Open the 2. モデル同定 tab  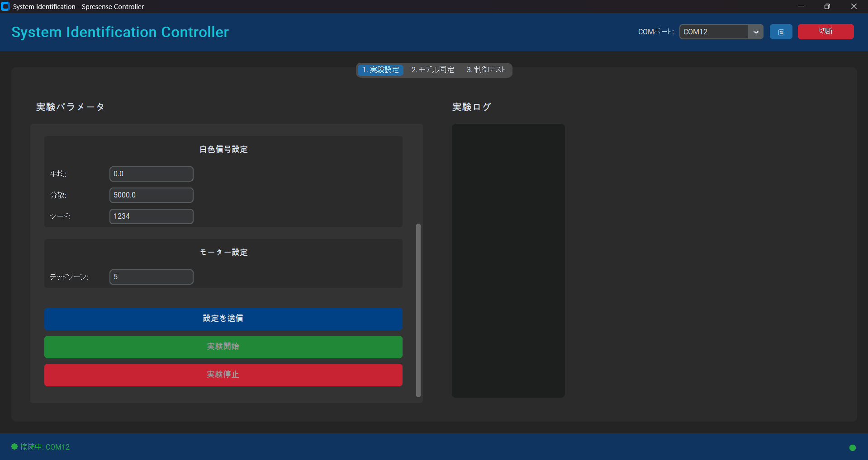click(x=432, y=70)
